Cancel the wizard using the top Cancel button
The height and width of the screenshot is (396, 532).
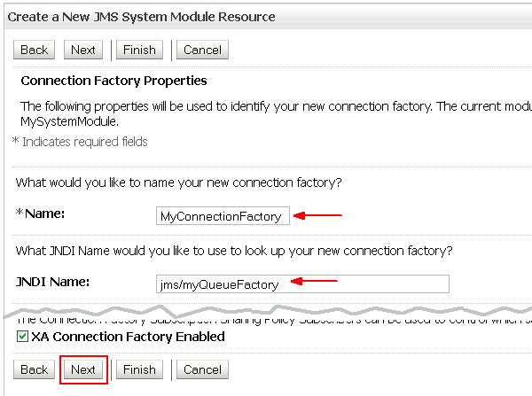pos(201,50)
